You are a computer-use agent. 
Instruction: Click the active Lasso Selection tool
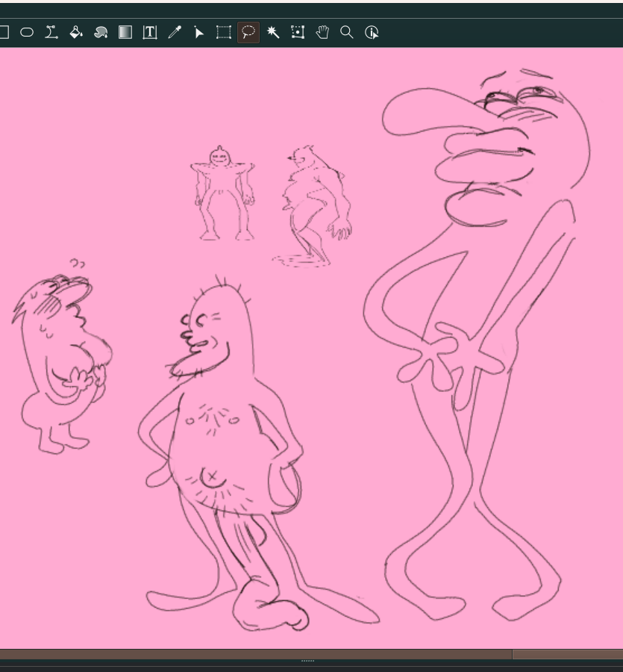tap(248, 32)
